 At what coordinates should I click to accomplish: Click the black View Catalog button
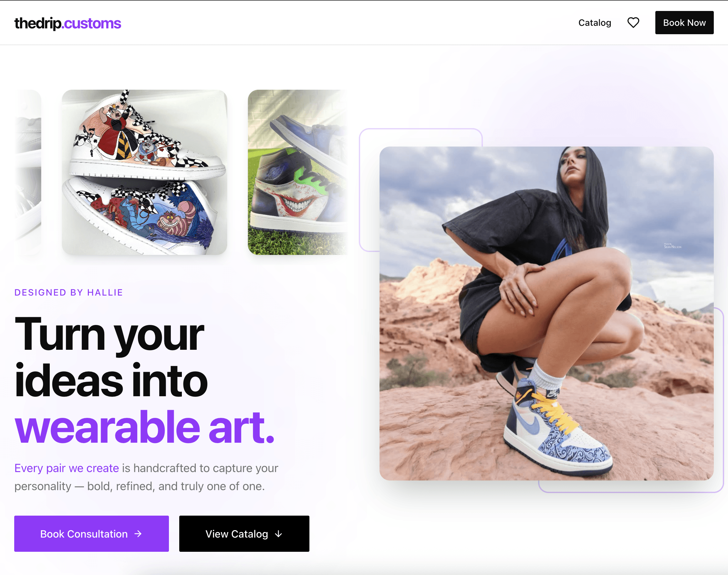[244, 534]
